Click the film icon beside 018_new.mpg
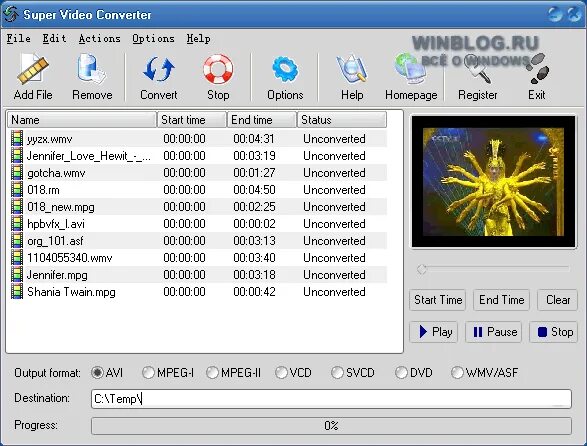 (x=17, y=207)
